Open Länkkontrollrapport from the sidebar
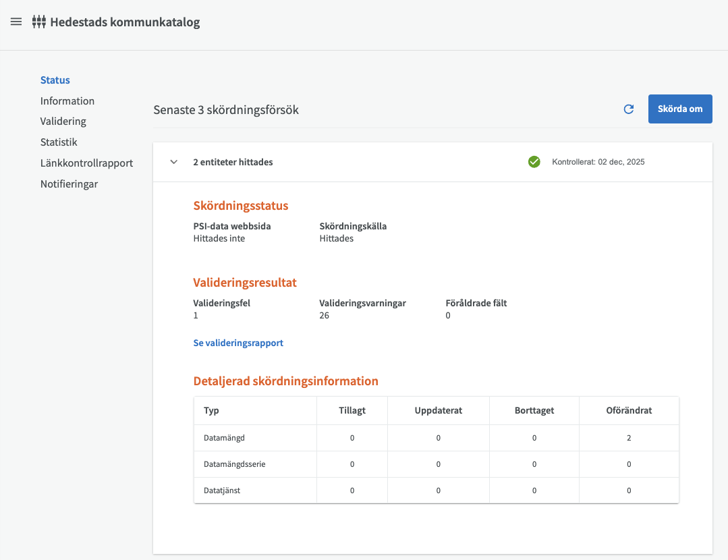 tap(86, 163)
